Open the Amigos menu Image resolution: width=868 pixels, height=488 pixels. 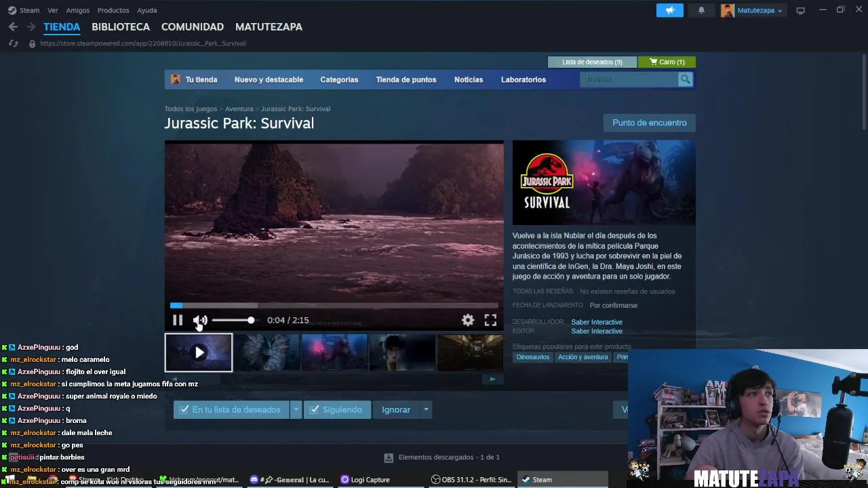coord(78,10)
